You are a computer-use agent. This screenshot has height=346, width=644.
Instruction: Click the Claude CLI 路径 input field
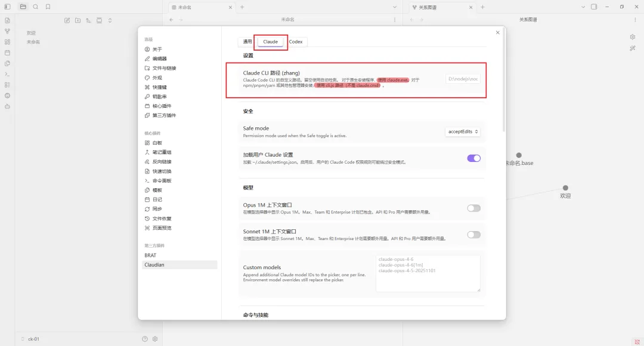point(463,79)
